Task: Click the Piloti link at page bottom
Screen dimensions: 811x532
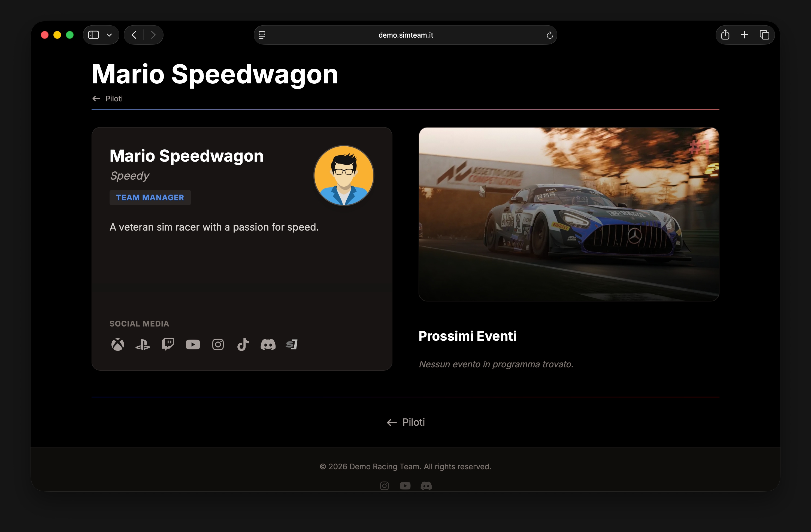Action: point(405,422)
